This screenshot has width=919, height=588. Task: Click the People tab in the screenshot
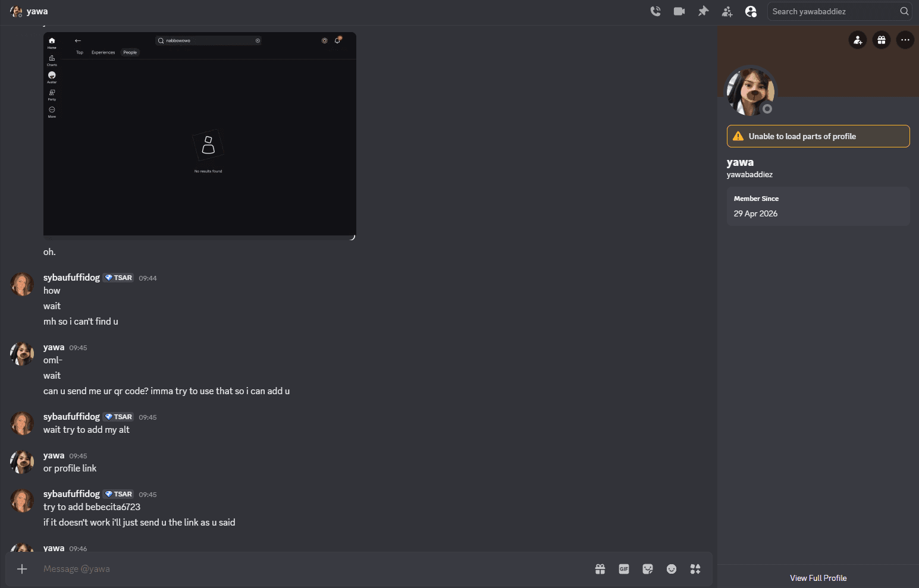click(130, 52)
